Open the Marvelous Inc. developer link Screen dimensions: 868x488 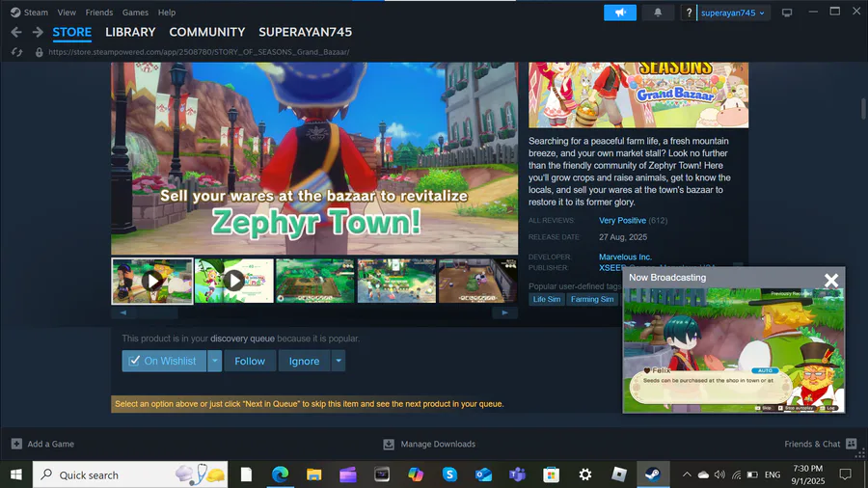[x=625, y=257]
